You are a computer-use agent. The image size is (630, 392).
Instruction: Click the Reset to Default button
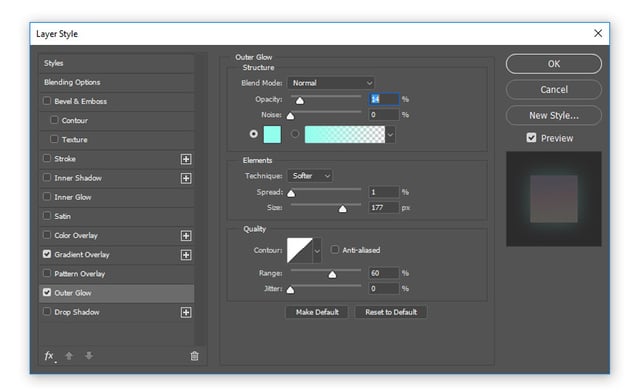(391, 312)
